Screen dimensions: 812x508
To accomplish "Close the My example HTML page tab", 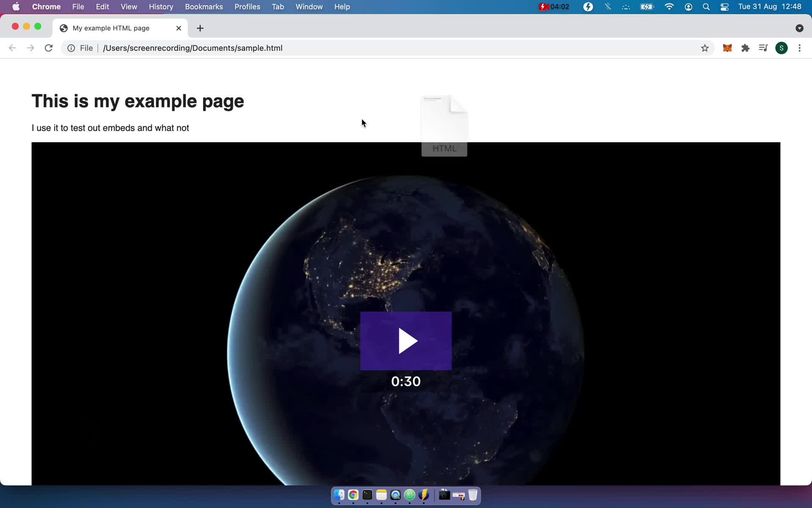I will 178,28.
